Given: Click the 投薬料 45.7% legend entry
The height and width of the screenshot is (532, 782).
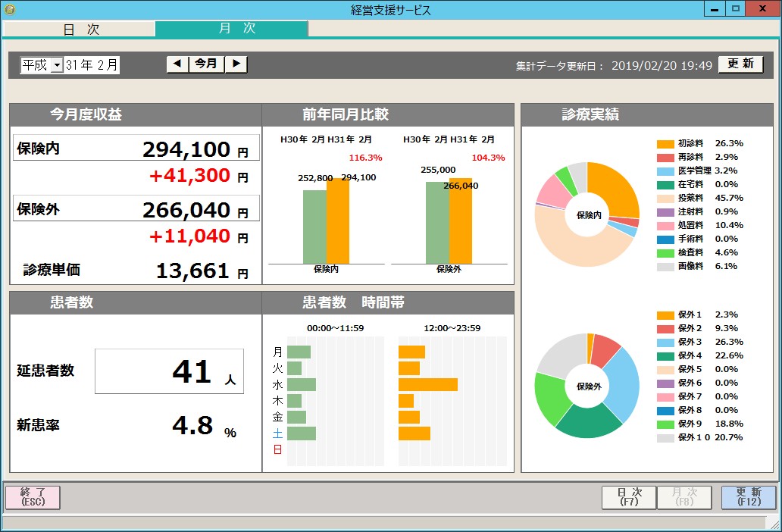Looking at the screenshot, I should click(700, 198).
